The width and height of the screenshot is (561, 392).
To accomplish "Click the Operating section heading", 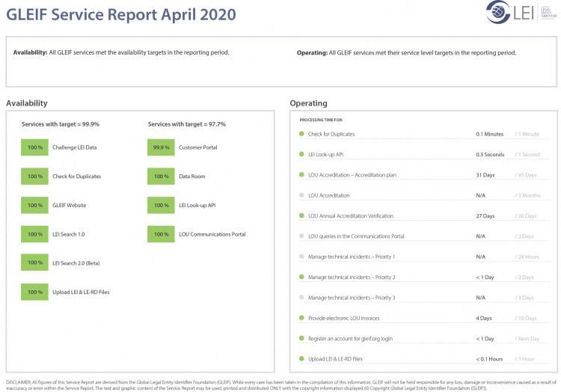I will point(308,103).
